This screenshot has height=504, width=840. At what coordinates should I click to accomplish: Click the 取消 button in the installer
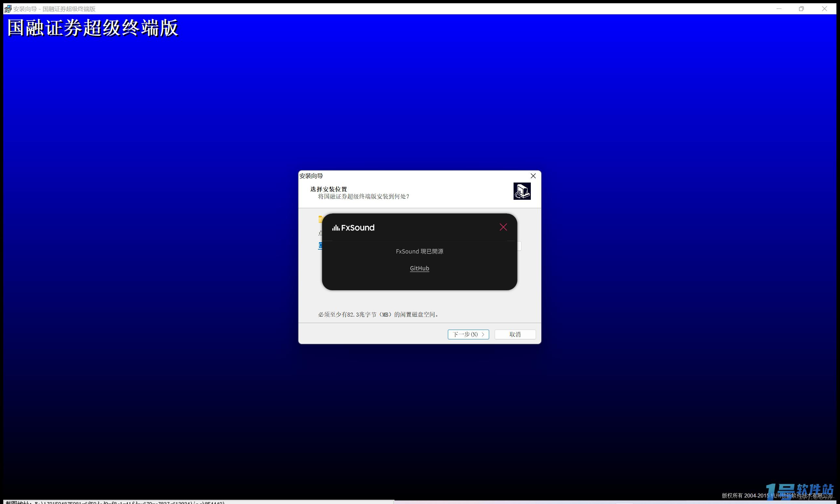pyautogui.click(x=515, y=334)
